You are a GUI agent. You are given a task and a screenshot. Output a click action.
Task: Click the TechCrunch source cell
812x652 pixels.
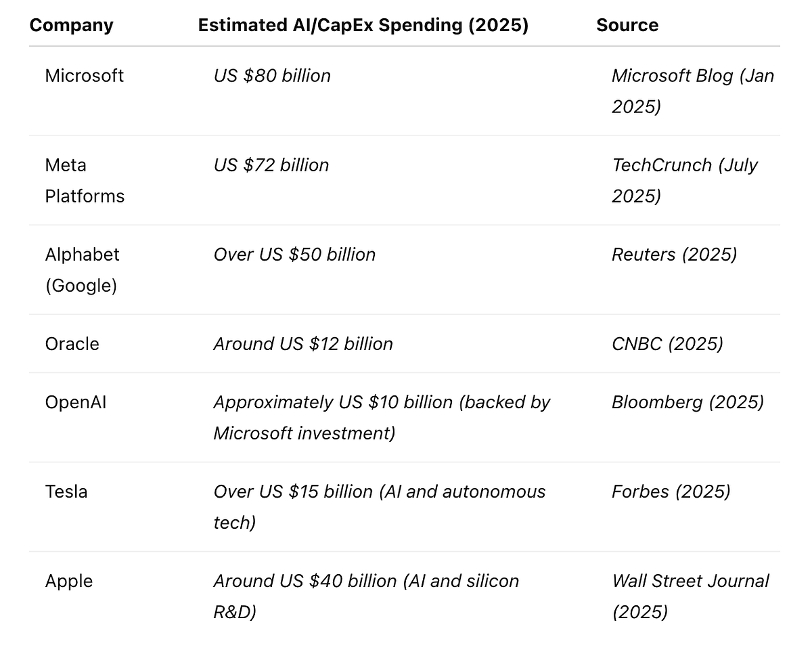(x=684, y=180)
